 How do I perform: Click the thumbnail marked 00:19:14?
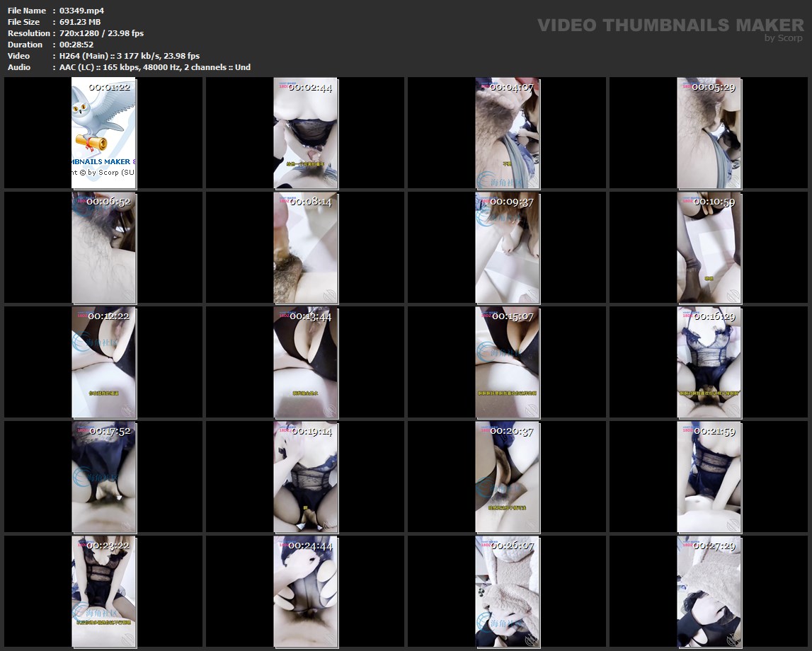(305, 477)
